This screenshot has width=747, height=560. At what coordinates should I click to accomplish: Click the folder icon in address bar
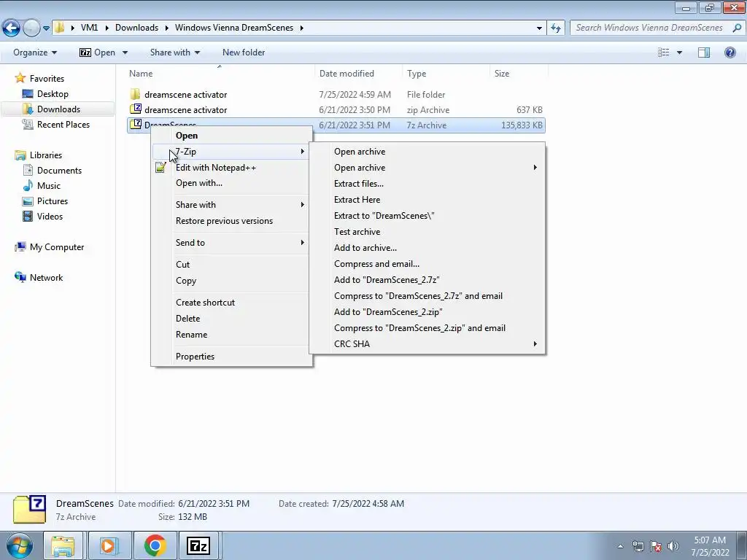pos(59,28)
